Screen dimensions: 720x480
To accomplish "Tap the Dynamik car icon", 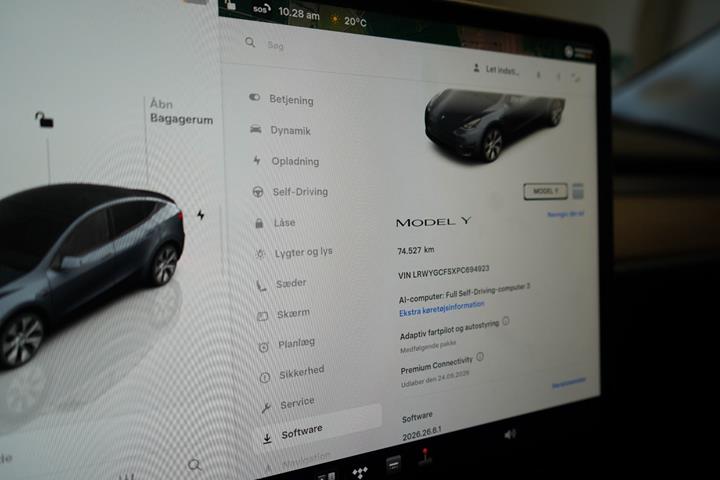I will click(x=256, y=129).
